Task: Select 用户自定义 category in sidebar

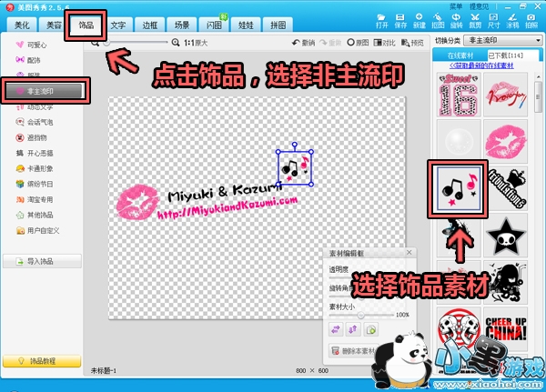Action: pos(37,230)
